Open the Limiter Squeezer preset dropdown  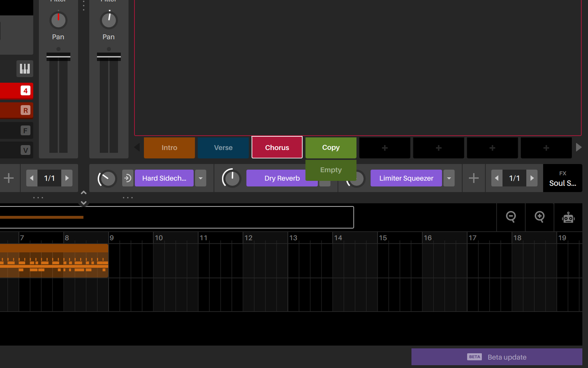[x=449, y=178]
